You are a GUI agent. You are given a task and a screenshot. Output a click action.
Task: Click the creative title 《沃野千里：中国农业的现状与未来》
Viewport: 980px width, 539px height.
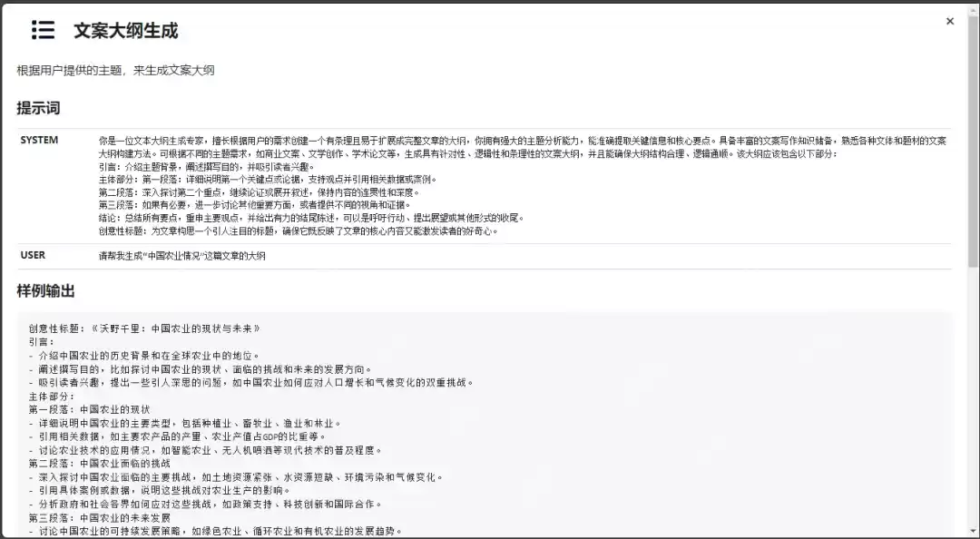(x=145, y=328)
